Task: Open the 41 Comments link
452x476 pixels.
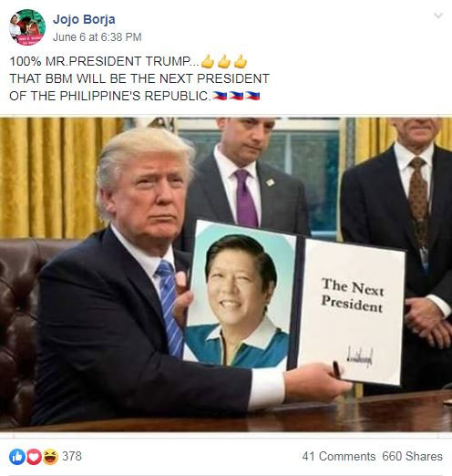Action: [x=339, y=457]
